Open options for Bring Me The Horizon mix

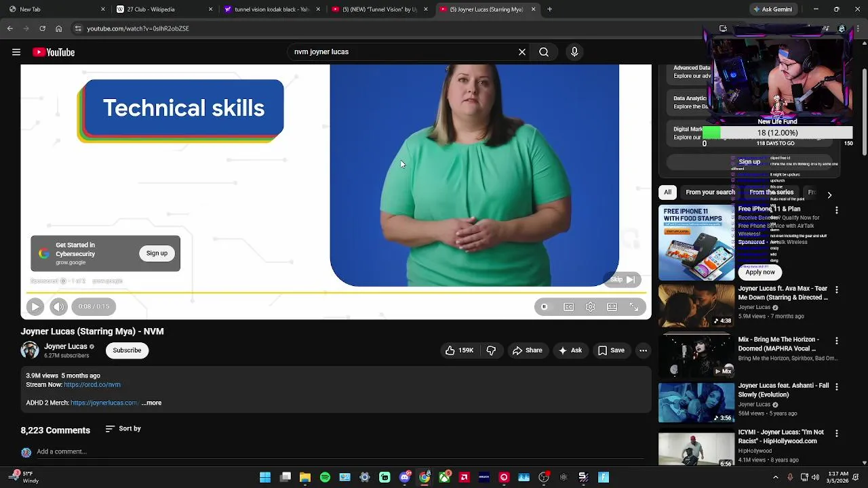[x=836, y=341]
